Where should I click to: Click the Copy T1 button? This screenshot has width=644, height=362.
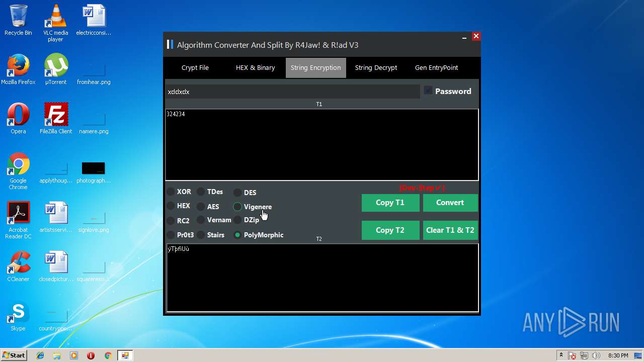coord(390,203)
